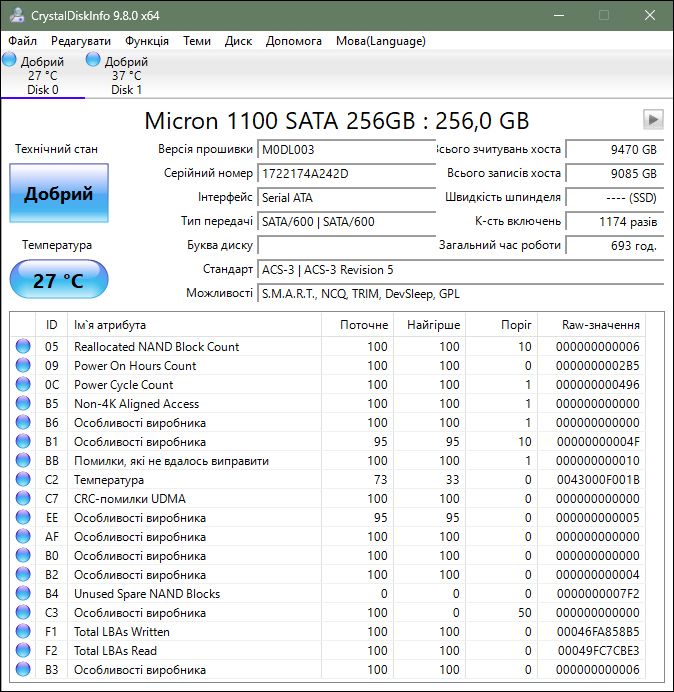Open the Файл menu

pyautogui.click(x=23, y=41)
